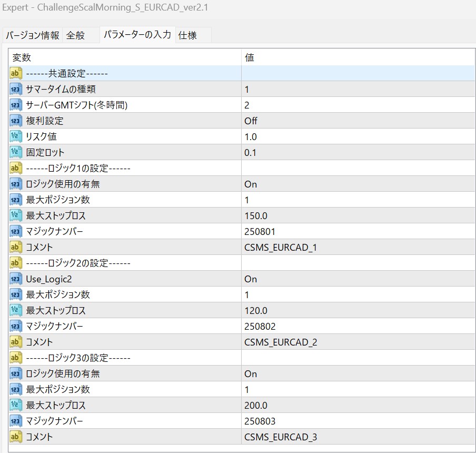
Task: Click the string icon beside the CSMS_EURCAD_2 comment row
Action: click(x=16, y=342)
